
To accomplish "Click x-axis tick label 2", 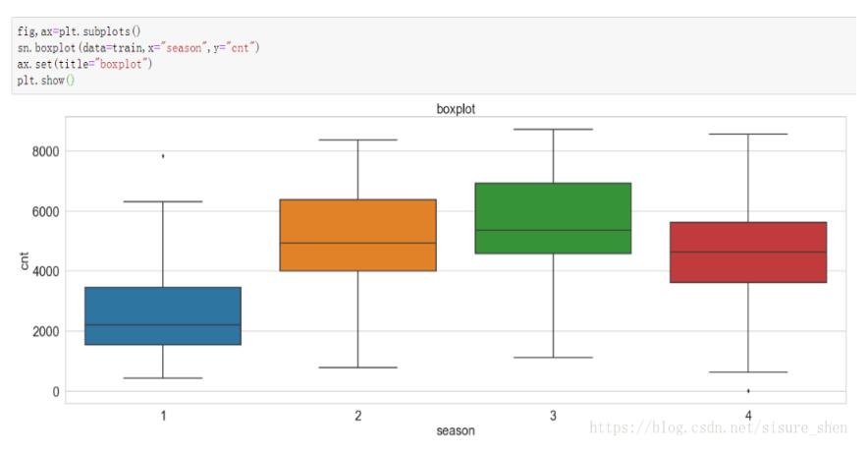I will click(357, 416).
